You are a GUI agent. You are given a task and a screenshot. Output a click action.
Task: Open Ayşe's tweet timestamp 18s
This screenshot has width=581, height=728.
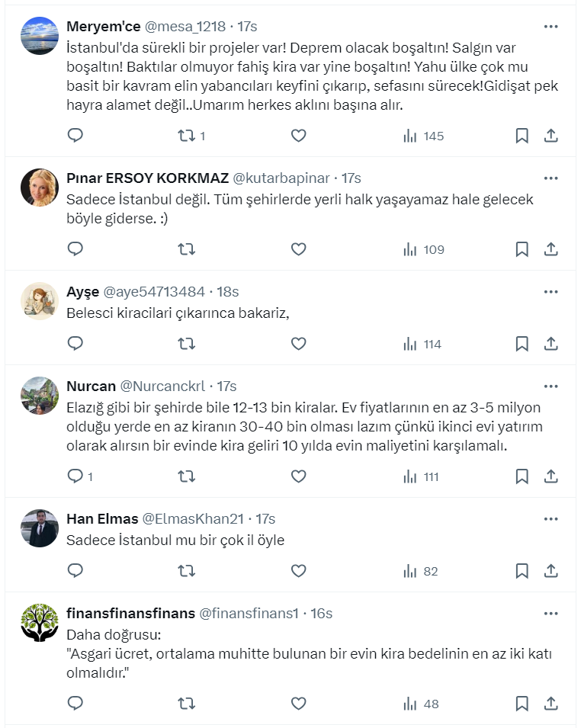[x=228, y=291]
